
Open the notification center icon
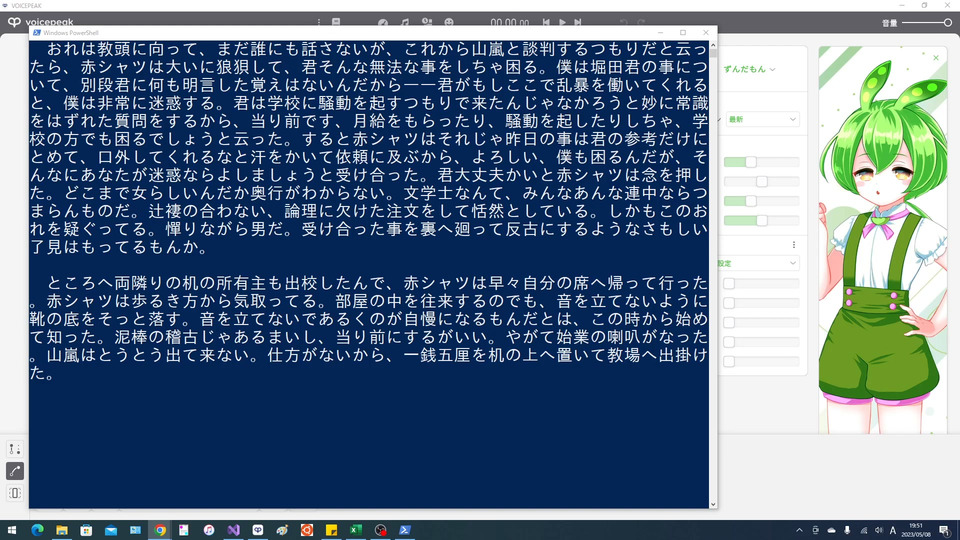point(945,530)
